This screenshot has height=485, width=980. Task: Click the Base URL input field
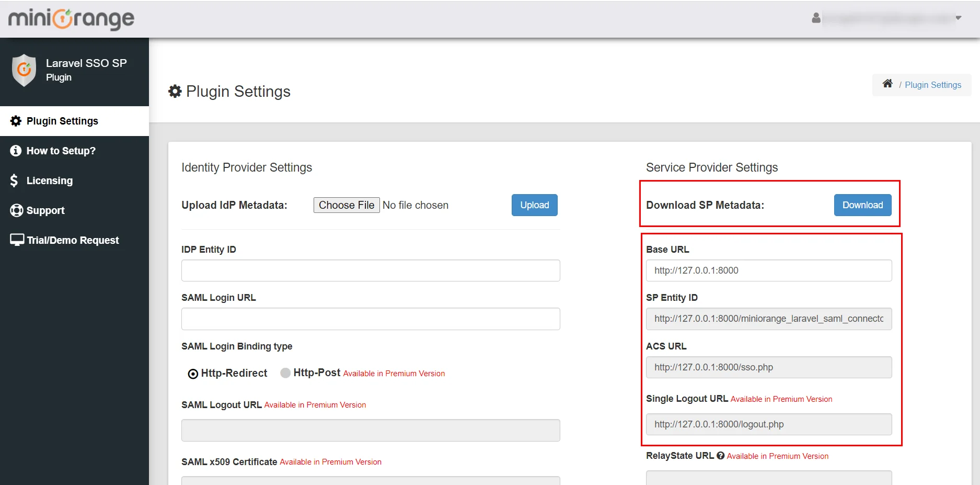pyautogui.click(x=769, y=270)
